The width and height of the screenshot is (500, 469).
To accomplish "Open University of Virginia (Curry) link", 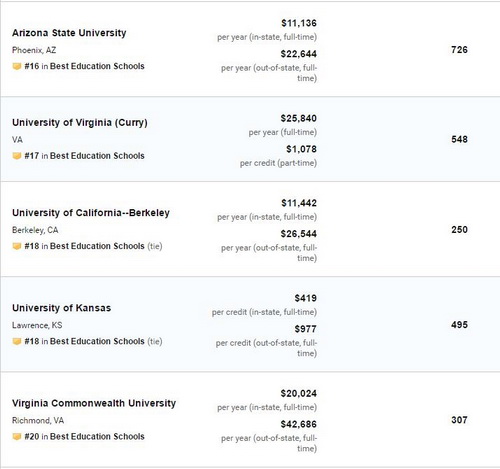I will (80, 123).
